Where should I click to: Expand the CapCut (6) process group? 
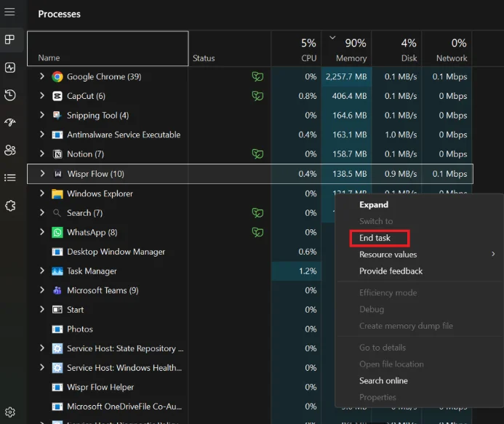click(x=42, y=95)
